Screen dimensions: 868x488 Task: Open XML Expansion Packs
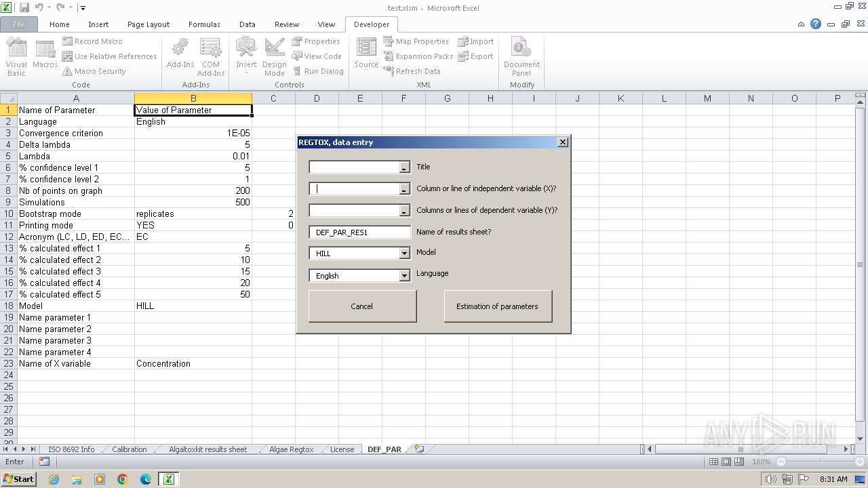point(418,56)
